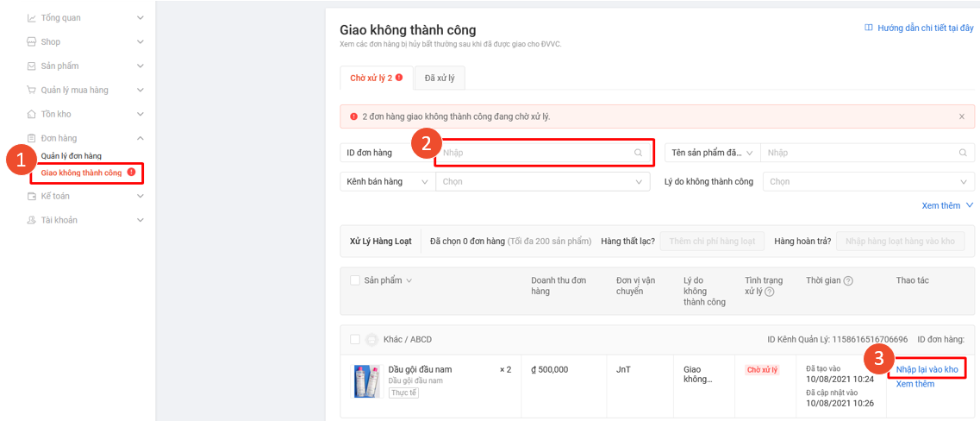This screenshot has width=980, height=421.
Task: Expand Xem thêm filter options
Action: pyautogui.click(x=946, y=206)
